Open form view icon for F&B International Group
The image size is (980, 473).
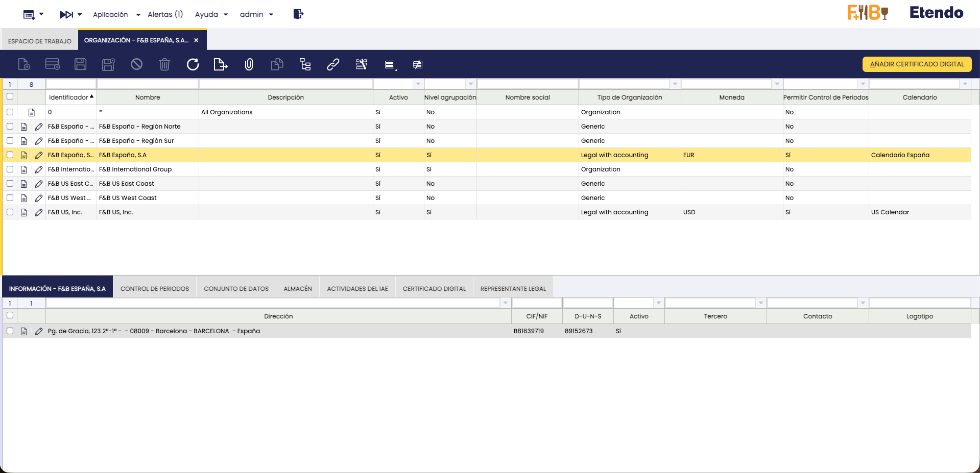click(24, 169)
